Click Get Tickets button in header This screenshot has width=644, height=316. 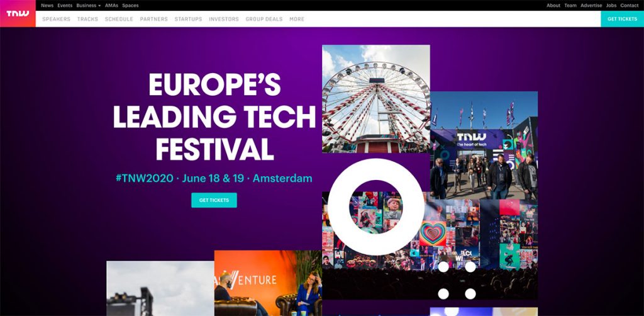622,19
